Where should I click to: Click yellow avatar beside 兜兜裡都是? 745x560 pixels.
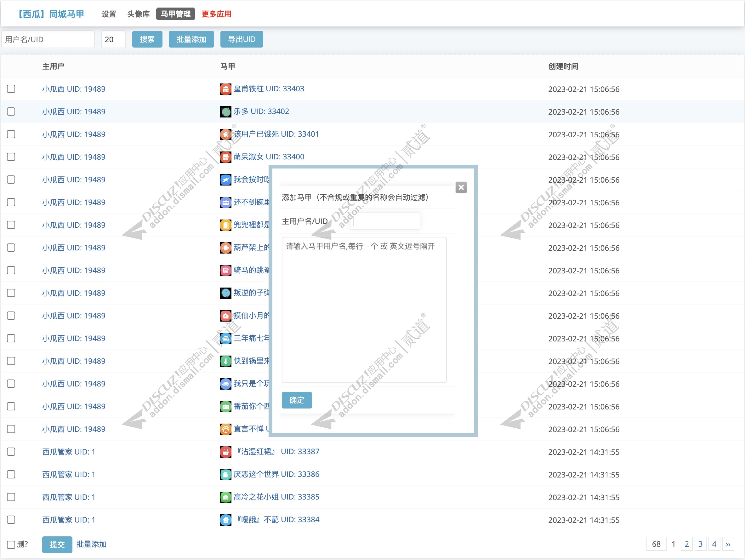coord(226,225)
